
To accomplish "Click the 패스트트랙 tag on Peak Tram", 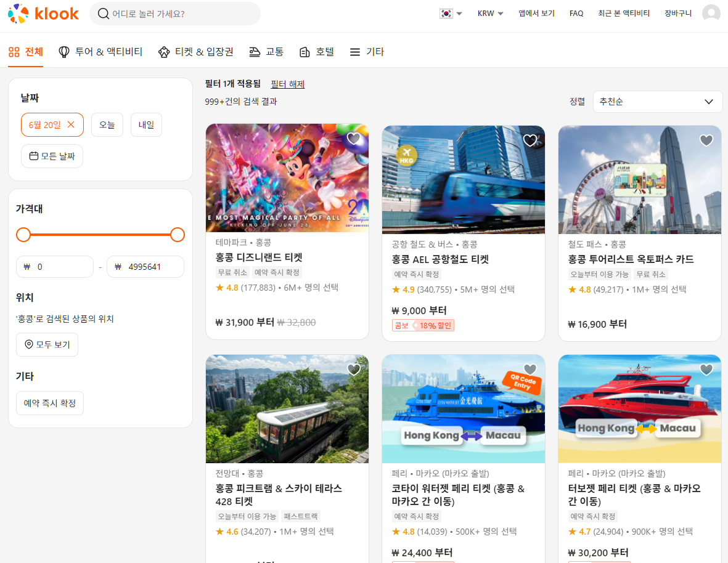I will click(x=300, y=516).
